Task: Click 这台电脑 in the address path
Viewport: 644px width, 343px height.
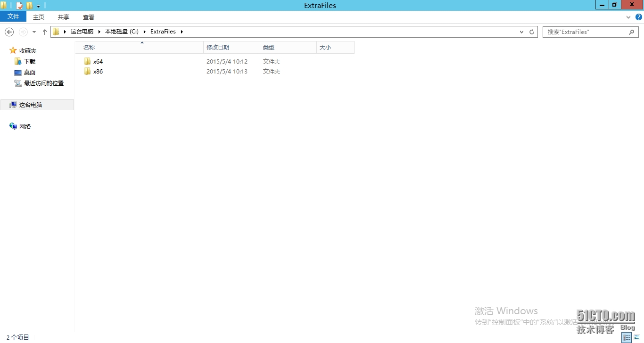Action: (82, 32)
